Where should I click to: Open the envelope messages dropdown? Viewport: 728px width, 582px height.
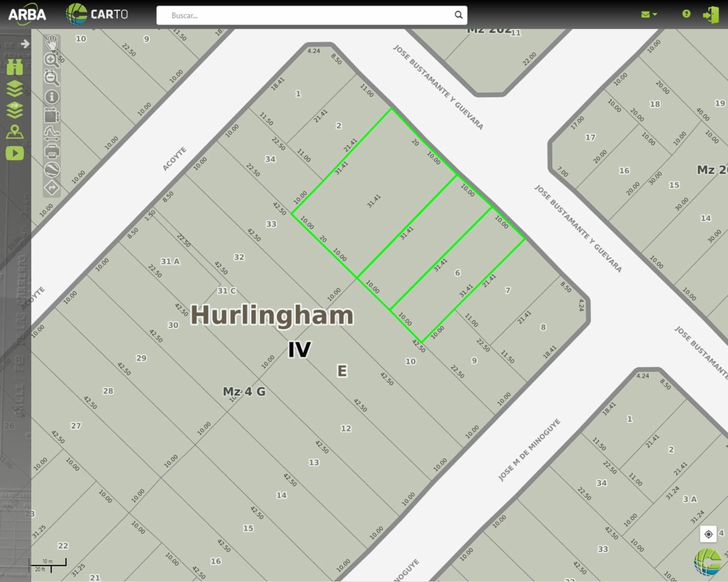point(648,15)
